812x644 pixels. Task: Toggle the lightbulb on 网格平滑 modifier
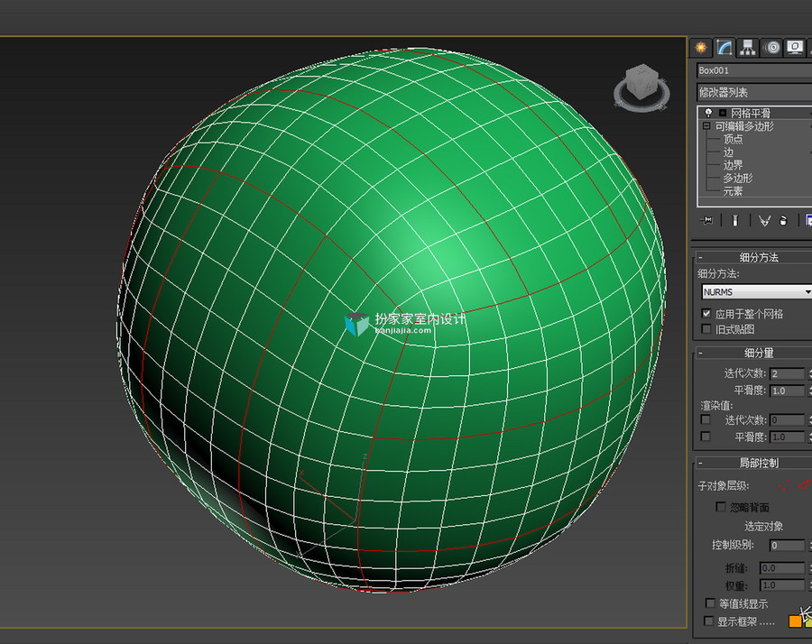click(x=708, y=113)
